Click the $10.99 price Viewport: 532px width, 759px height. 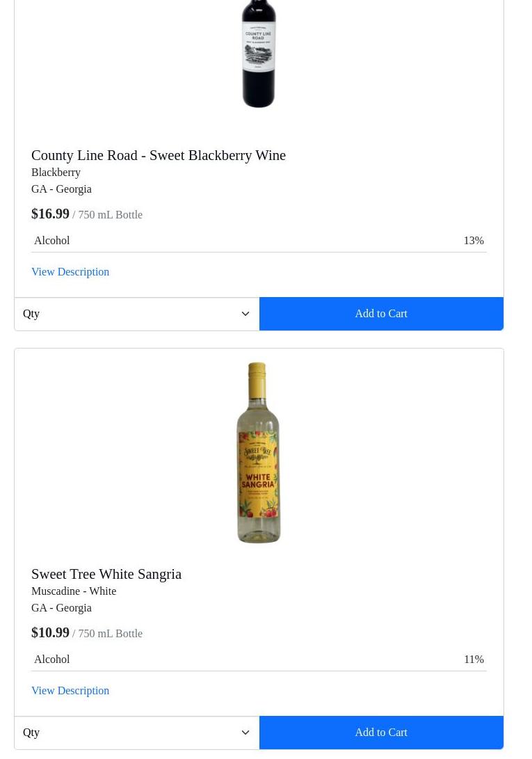[50, 632]
